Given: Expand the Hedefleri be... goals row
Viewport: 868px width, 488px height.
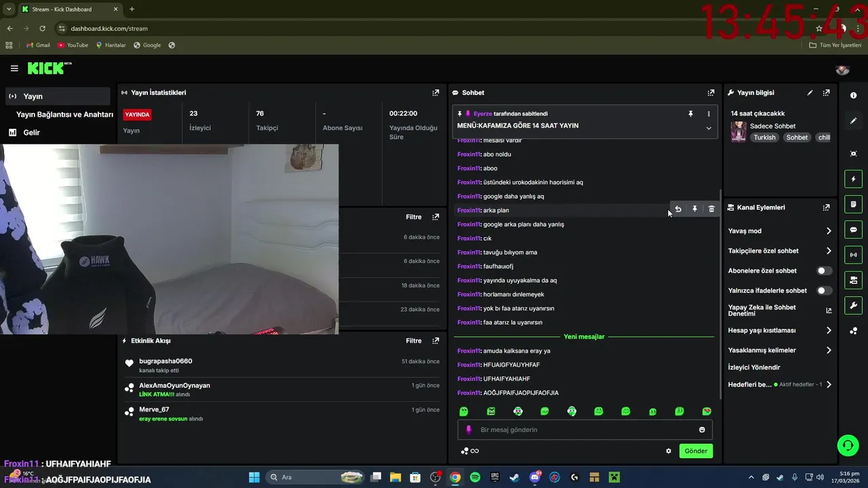Looking at the screenshot, I should click(x=780, y=384).
